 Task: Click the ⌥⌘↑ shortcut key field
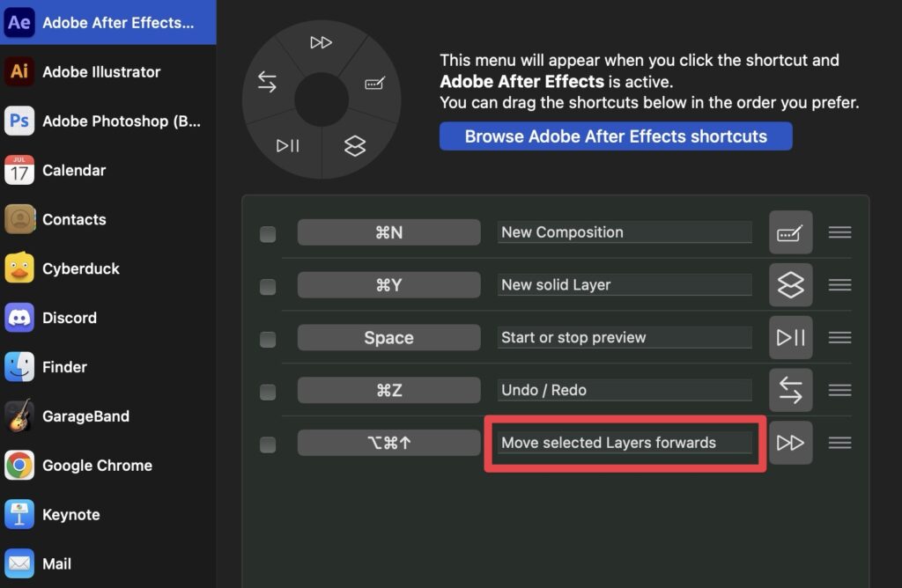point(388,443)
